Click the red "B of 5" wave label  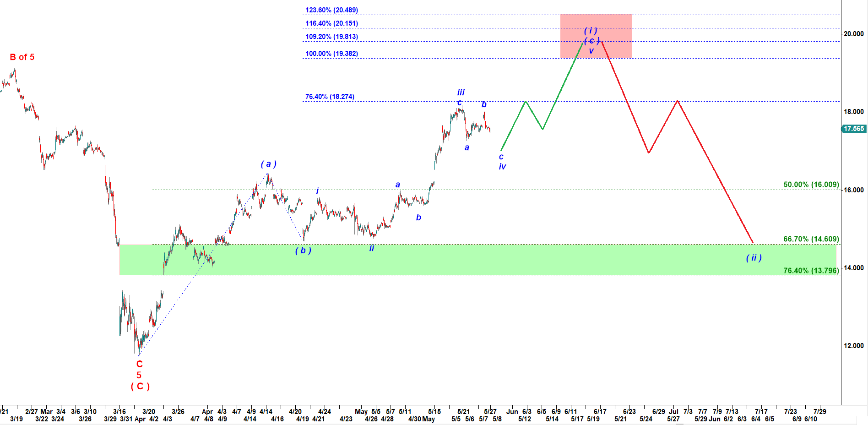22,57
